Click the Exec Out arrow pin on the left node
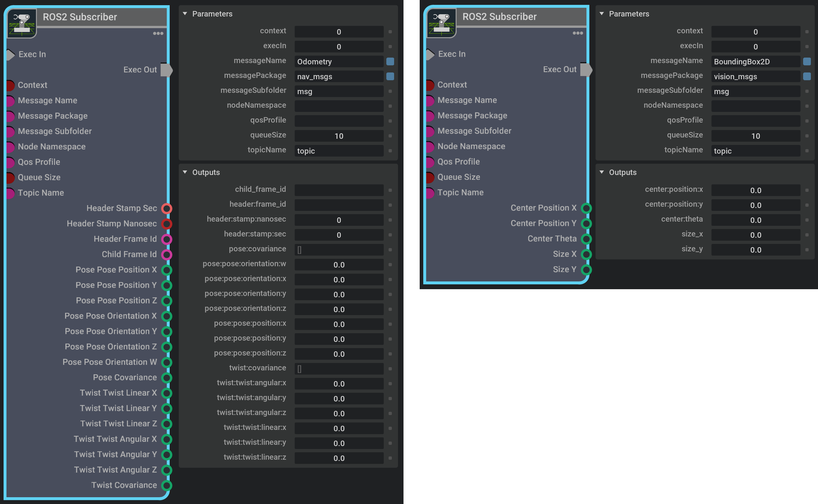The height and width of the screenshot is (504, 818). tap(167, 70)
